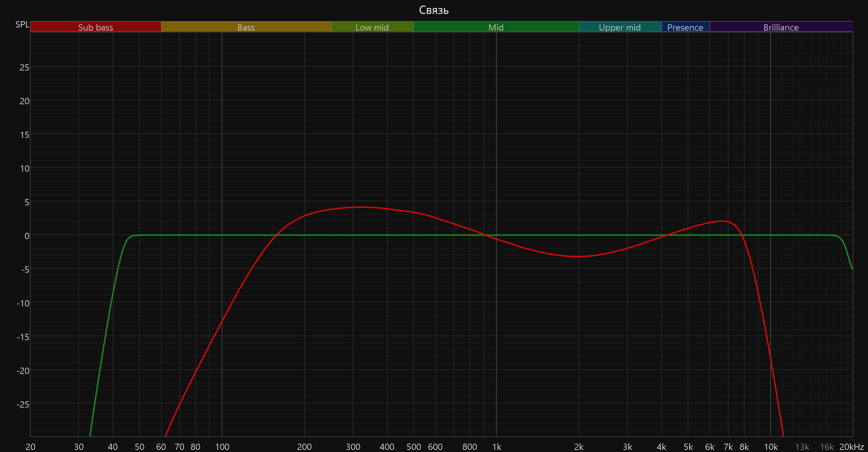Viewport: 868px width, 452px height.
Task: Click the red curve peak near 7k
Action: coord(722,221)
